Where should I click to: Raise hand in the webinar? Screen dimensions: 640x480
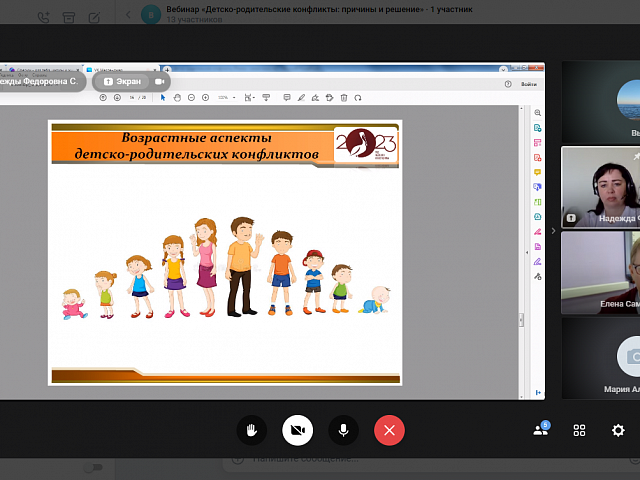(x=252, y=430)
